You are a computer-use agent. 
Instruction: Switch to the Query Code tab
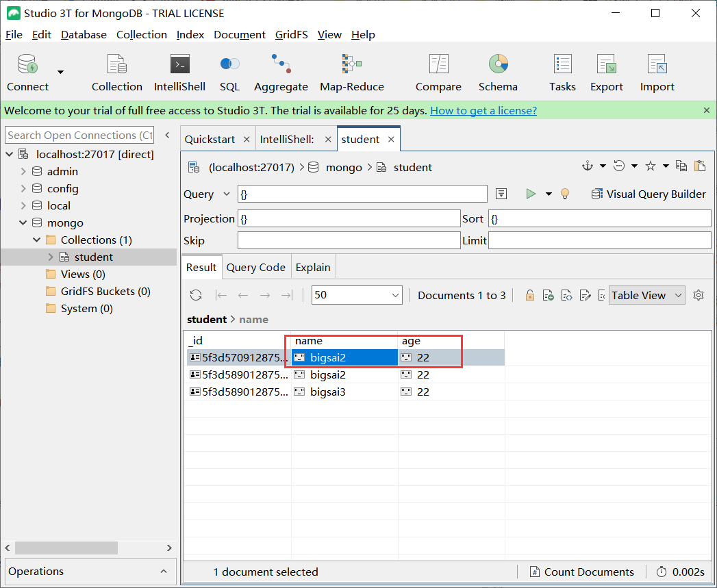(255, 268)
